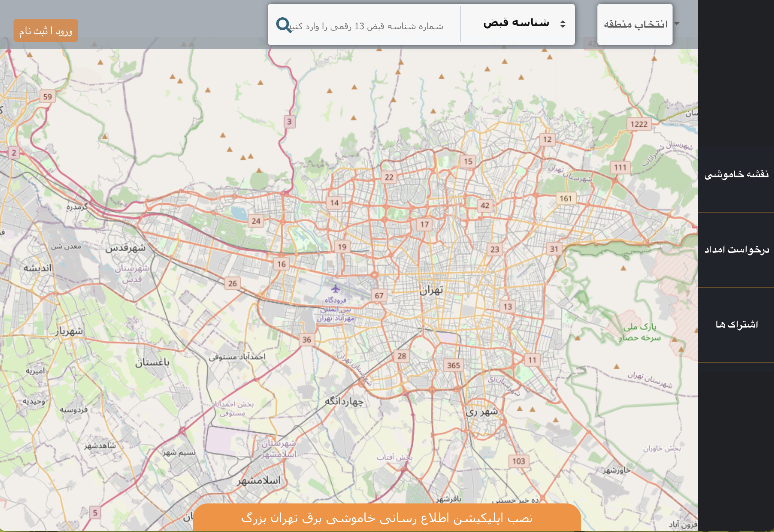Click road shield 28 on map

coord(402,356)
